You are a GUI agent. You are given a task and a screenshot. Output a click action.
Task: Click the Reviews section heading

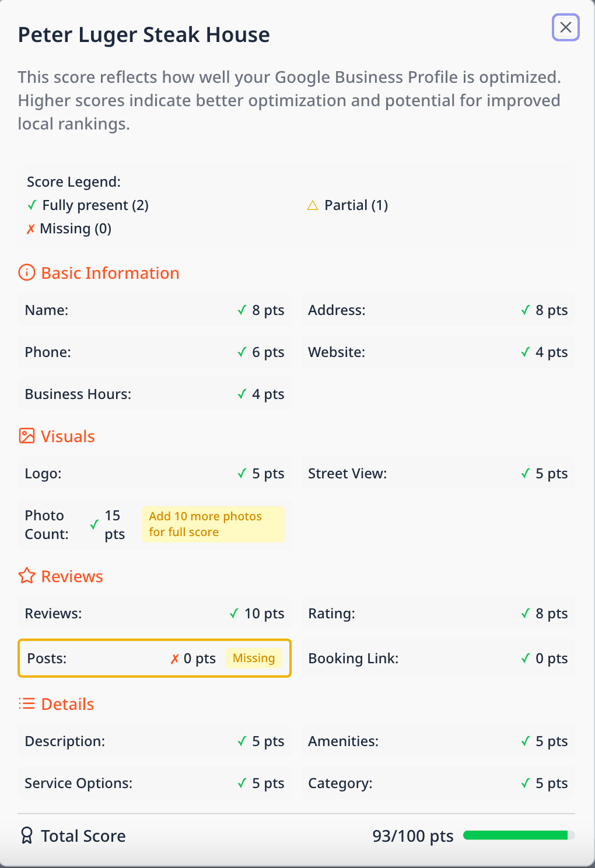coord(72,576)
